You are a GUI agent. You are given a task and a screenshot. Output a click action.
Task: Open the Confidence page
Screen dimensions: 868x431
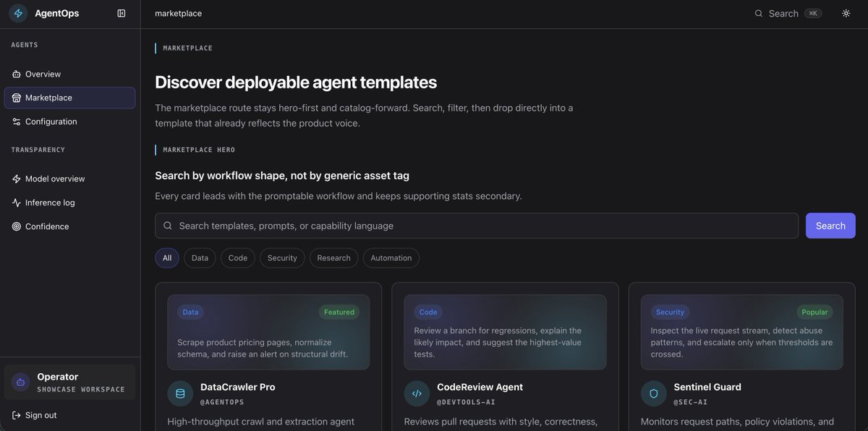[x=69, y=226]
